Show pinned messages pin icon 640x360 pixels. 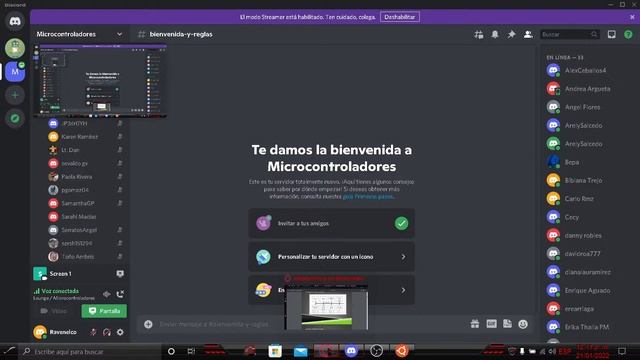pos(511,35)
